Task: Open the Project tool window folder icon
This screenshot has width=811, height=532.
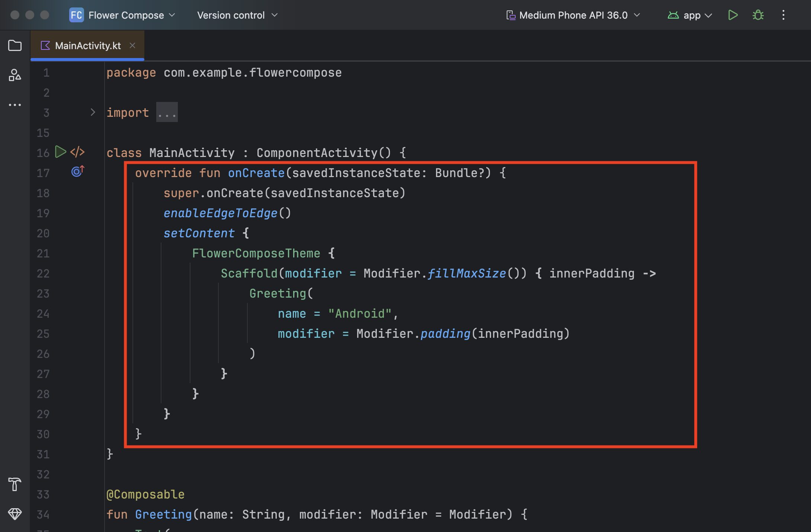Action: click(x=15, y=46)
